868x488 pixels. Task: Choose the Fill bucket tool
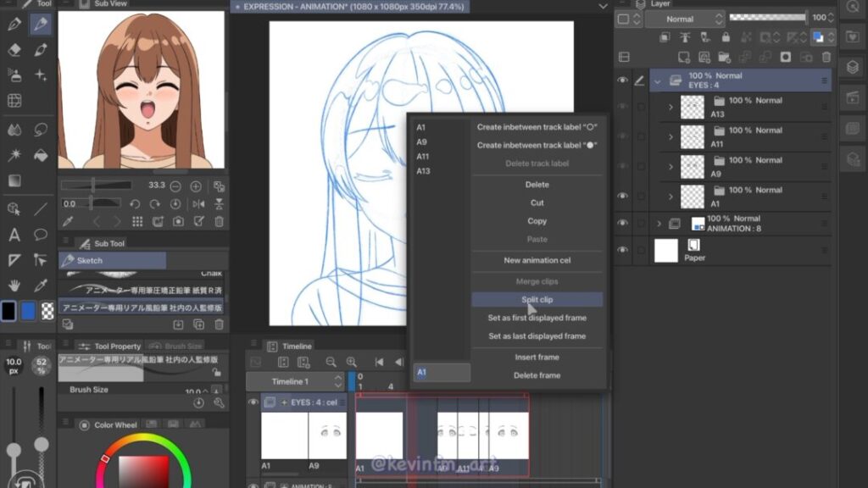(40, 155)
